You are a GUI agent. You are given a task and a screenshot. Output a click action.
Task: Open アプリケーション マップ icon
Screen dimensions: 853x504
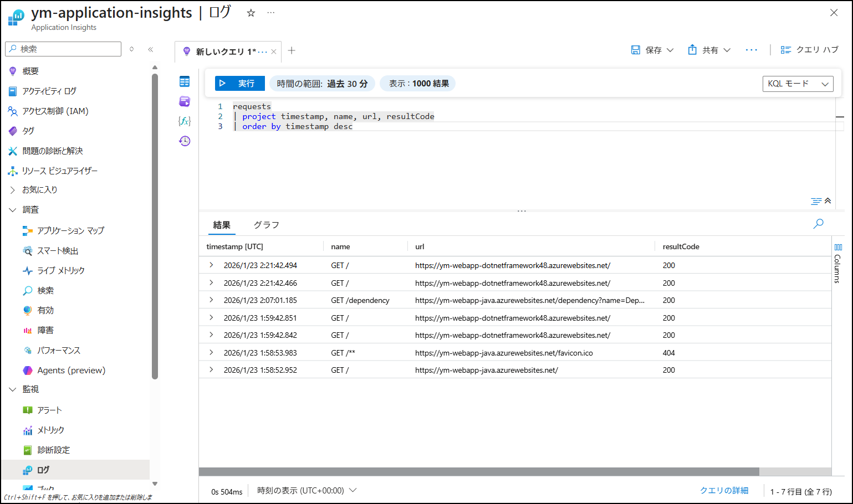[28, 230]
